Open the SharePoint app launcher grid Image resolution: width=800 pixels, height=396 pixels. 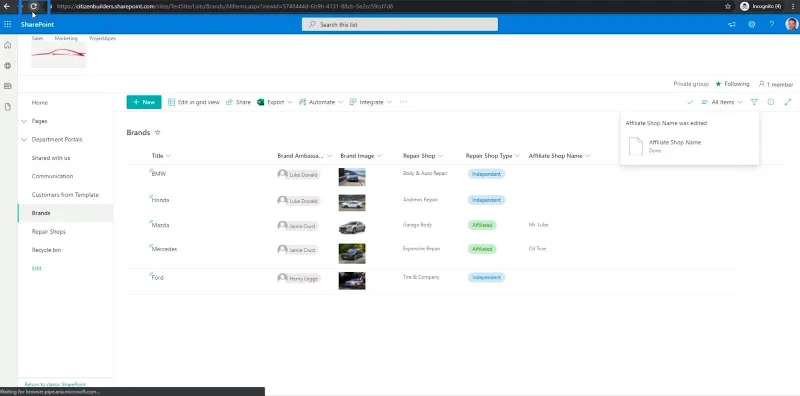(x=8, y=24)
